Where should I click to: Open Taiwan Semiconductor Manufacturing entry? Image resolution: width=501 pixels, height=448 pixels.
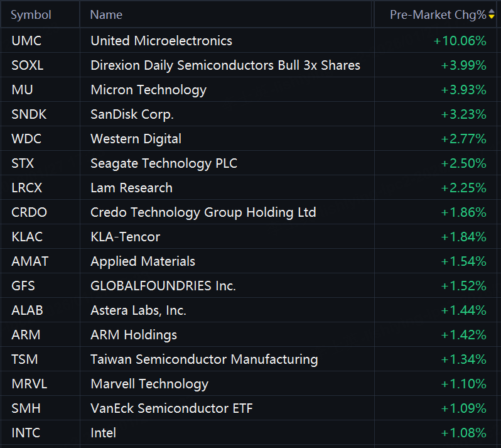coord(204,359)
